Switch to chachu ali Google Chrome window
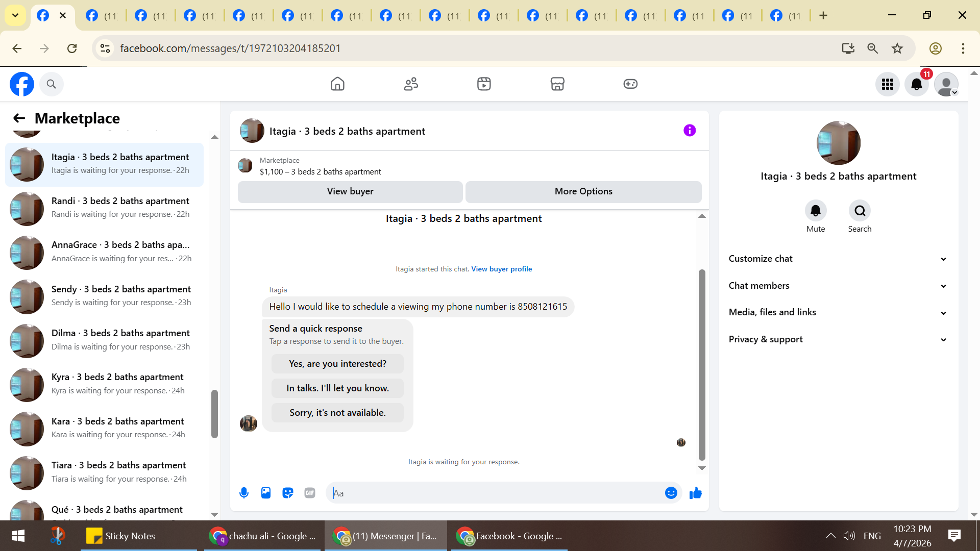This screenshot has width=980, height=551. [x=262, y=536]
